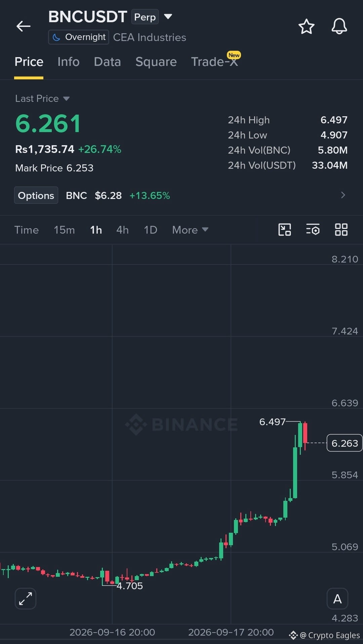The height and width of the screenshot is (644, 363).
Task: Select the 15m timeframe
Action: tap(64, 230)
